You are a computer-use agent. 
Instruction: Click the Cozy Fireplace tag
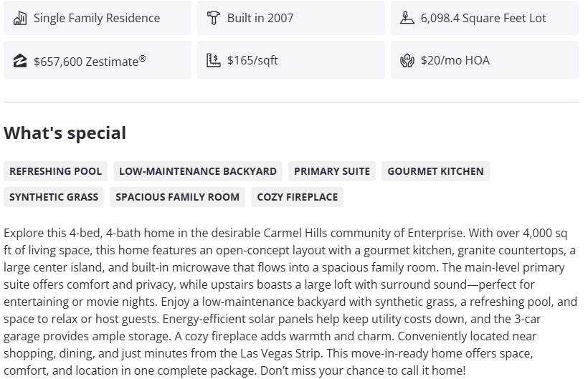click(x=297, y=197)
